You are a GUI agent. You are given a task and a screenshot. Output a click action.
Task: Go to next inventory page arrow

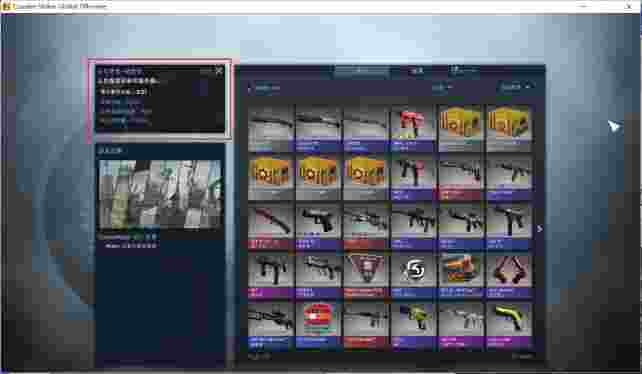(x=540, y=229)
